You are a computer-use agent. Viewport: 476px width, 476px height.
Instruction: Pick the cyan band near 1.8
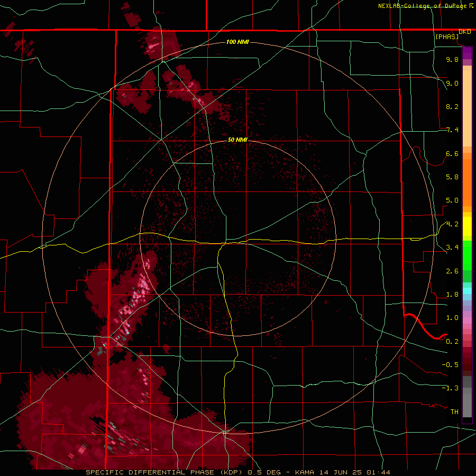[x=467, y=290]
